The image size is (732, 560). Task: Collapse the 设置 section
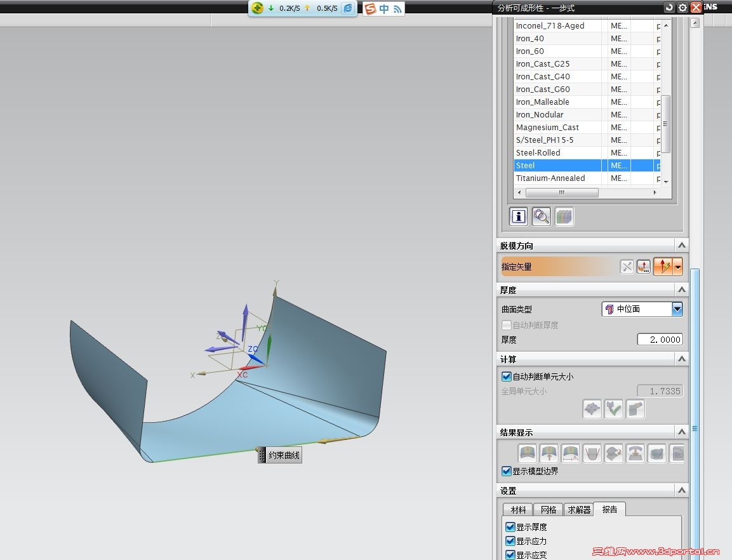tap(682, 490)
